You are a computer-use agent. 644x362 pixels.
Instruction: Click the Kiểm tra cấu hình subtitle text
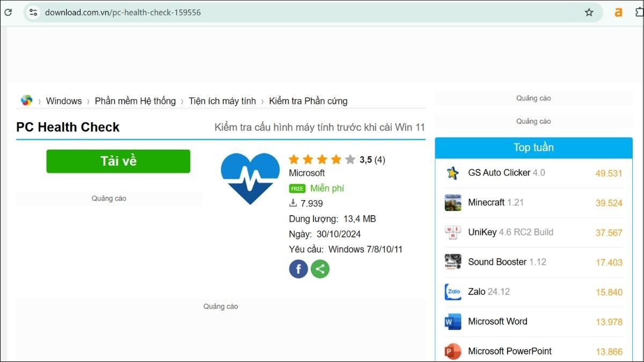(319, 128)
